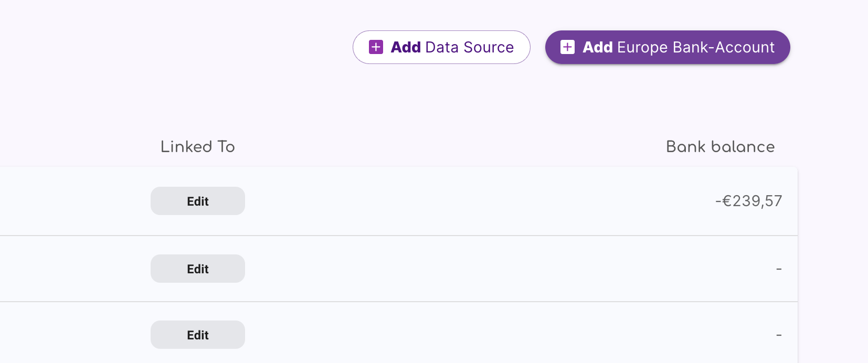This screenshot has width=868, height=363.
Task: Select the first account row in the table
Action: click(x=446, y=201)
